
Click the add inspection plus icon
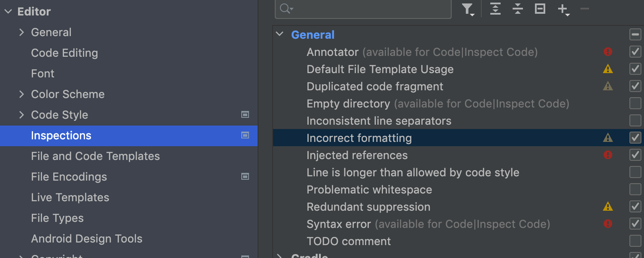(x=563, y=9)
